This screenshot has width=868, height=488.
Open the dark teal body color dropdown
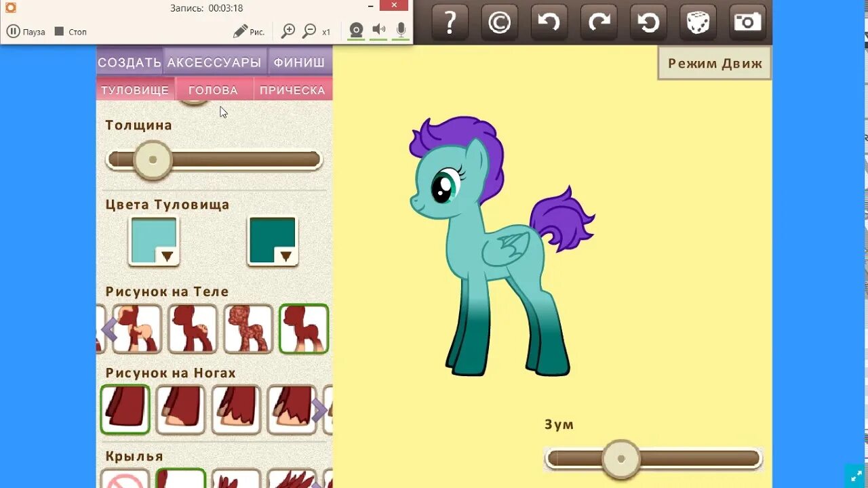click(273, 241)
